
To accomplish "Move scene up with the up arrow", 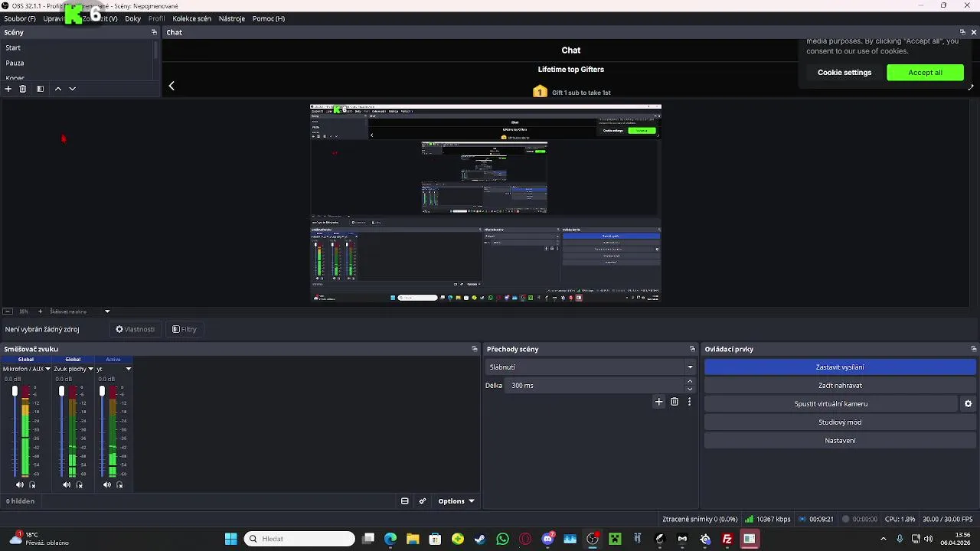I will 57,89.
